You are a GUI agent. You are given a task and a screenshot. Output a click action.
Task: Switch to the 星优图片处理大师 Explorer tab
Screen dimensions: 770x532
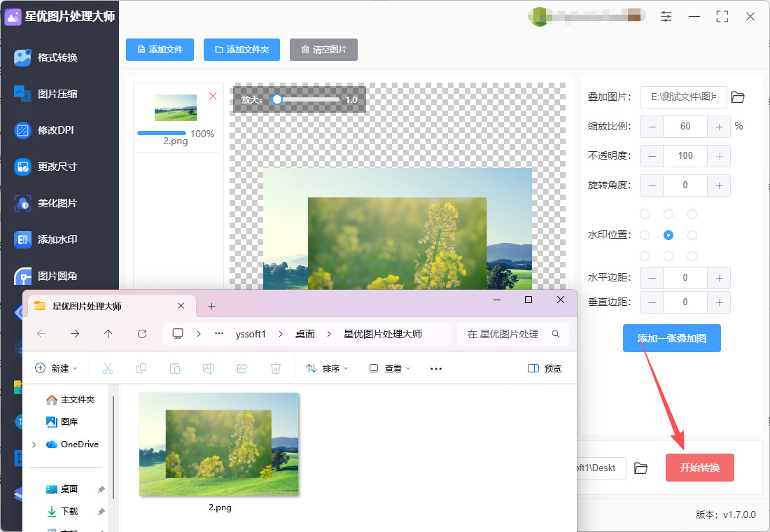(105, 306)
